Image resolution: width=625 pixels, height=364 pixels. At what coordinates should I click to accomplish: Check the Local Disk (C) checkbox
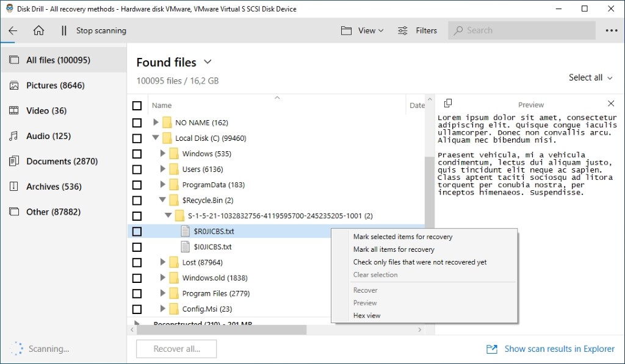(137, 138)
